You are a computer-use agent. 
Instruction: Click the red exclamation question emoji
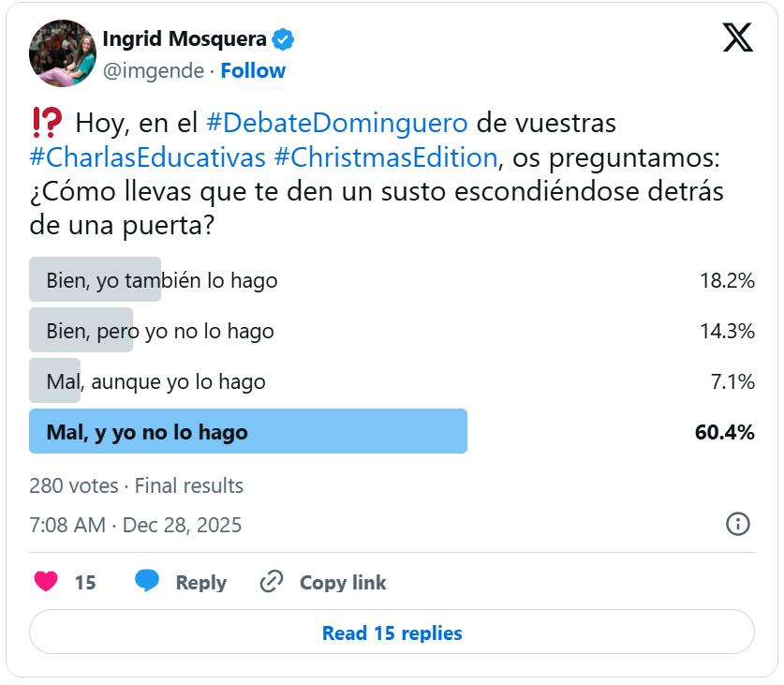47,122
